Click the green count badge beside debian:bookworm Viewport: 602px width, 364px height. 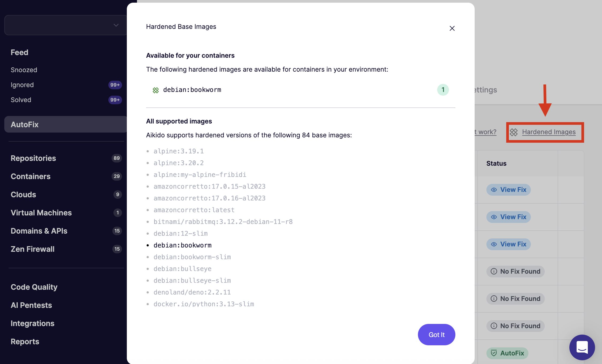[443, 90]
